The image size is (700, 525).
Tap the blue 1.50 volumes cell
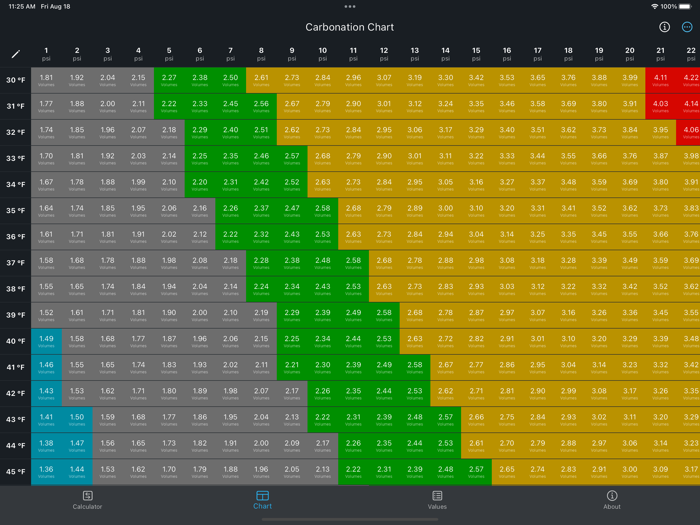pos(77,420)
